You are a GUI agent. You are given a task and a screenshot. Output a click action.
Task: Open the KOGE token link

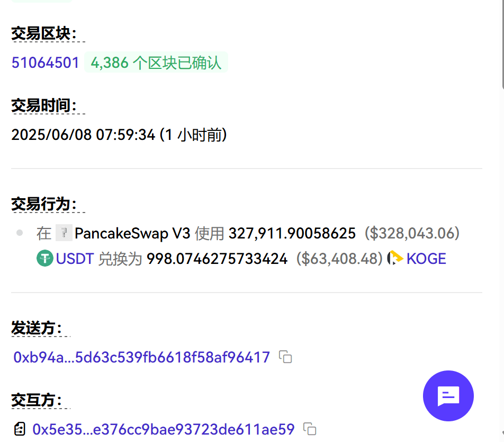426,259
